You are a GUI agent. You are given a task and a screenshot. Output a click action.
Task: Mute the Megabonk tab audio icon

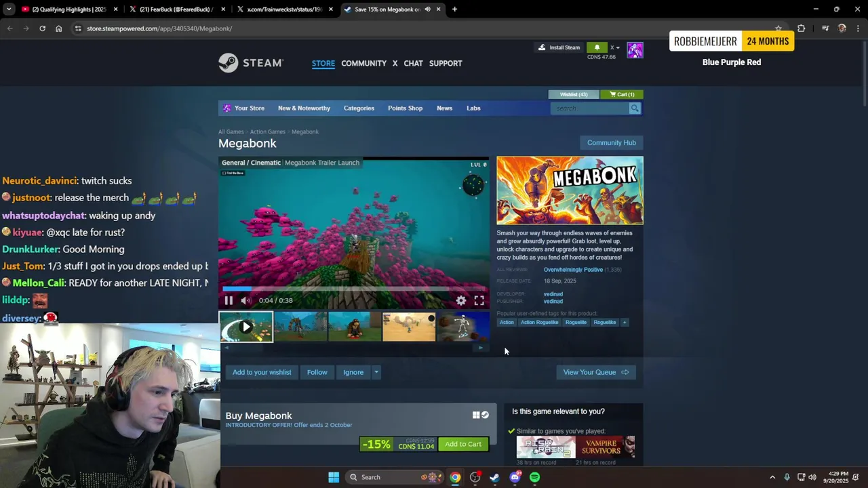427,9
